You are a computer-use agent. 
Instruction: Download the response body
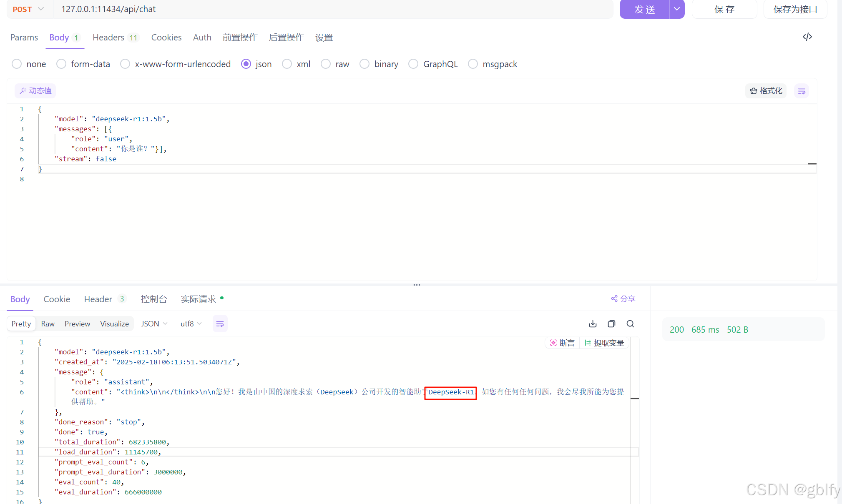click(x=593, y=324)
